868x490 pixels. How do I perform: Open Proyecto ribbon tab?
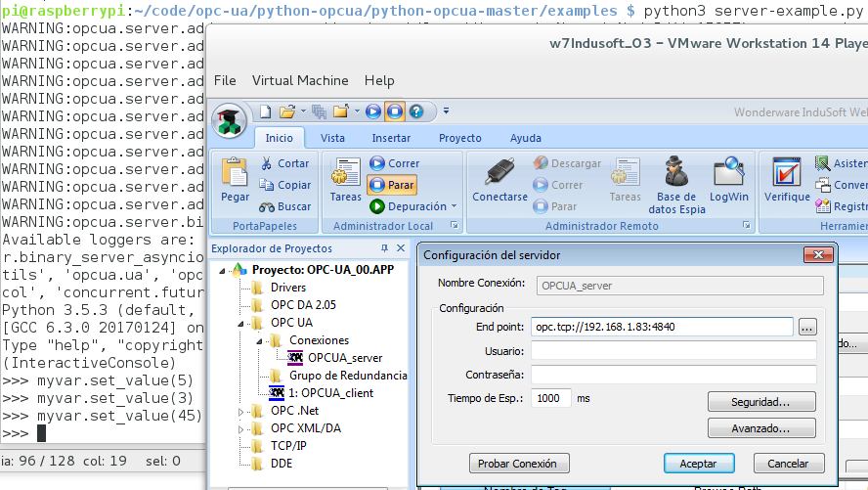(460, 138)
